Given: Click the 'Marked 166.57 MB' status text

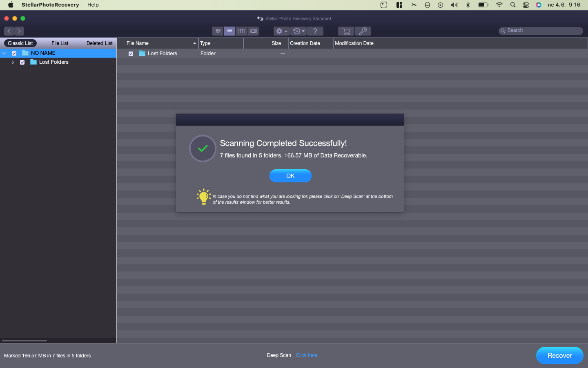Looking at the screenshot, I should point(47,356).
